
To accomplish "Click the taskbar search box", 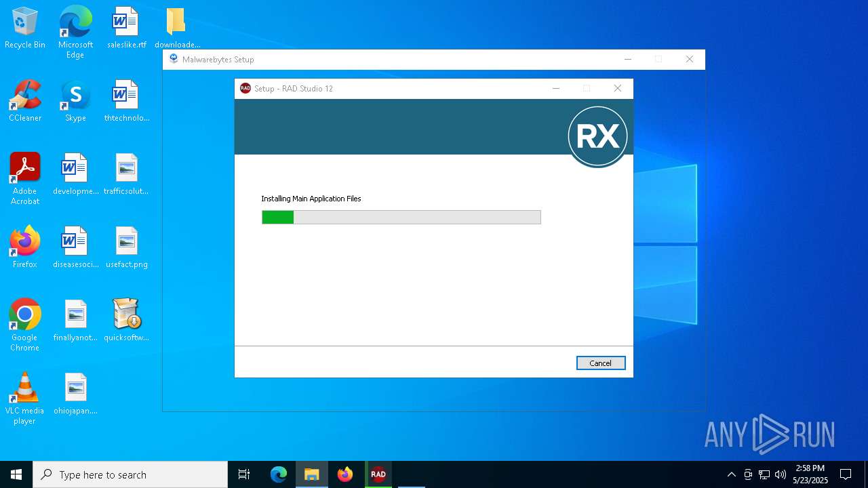I will point(130,474).
